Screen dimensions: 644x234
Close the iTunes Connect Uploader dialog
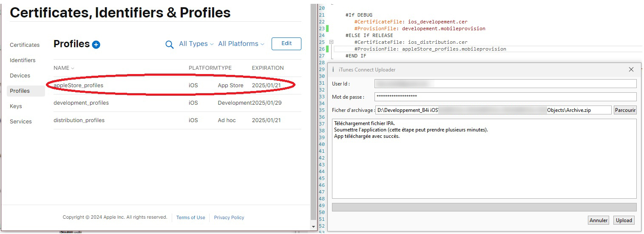click(x=631, y=69)
